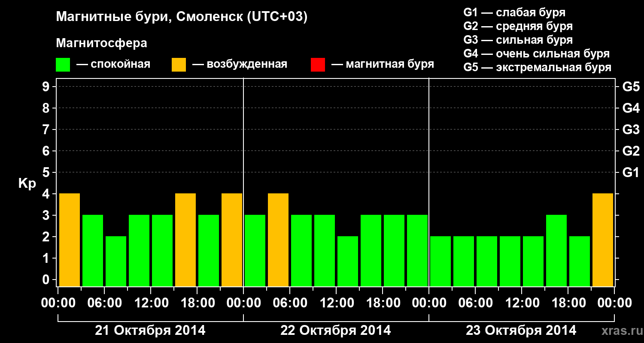Screen dimensions: 644x343
Task: Click the green 'спокойная' legend swatch
Action: pyautogui.click(x=63, y=64)
